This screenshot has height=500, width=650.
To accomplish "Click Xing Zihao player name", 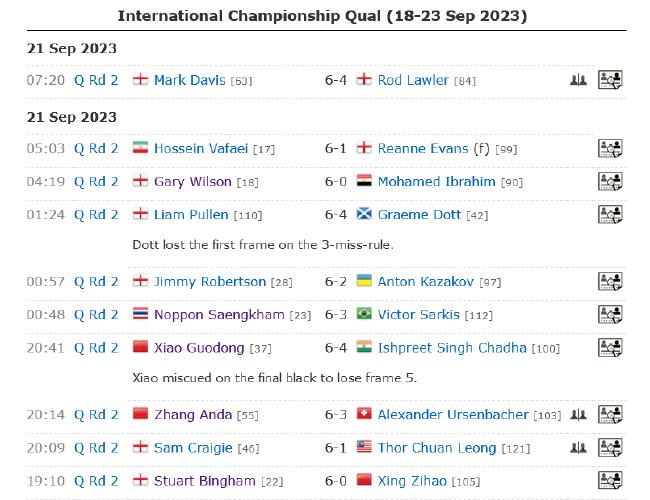I will (x=412, y=481).
